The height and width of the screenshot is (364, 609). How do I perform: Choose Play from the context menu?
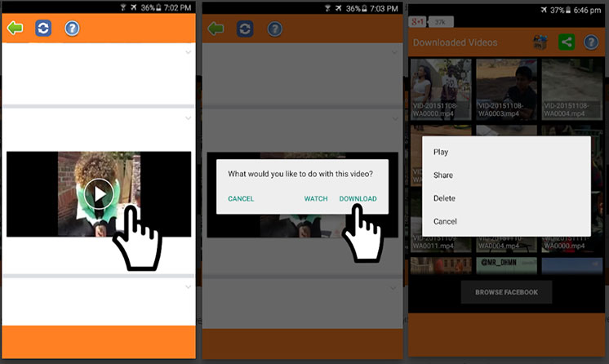441,152
